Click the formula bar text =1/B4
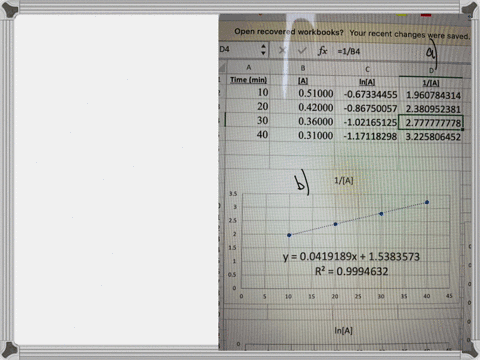 tap(349, 52)
